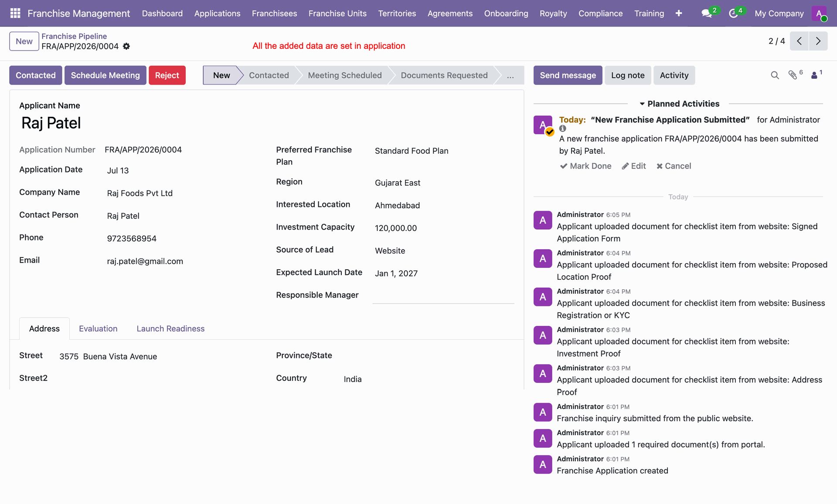This screenshot has height=504, width=837.
Task: Search chatter messages with the magnifier icon
Action: tap(775, 75)
